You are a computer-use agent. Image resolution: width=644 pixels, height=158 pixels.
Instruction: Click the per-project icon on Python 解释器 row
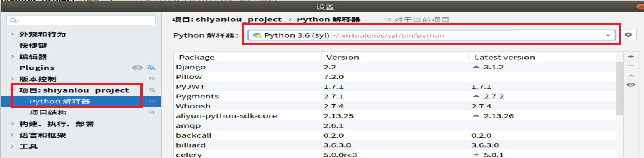pos(152,101)
